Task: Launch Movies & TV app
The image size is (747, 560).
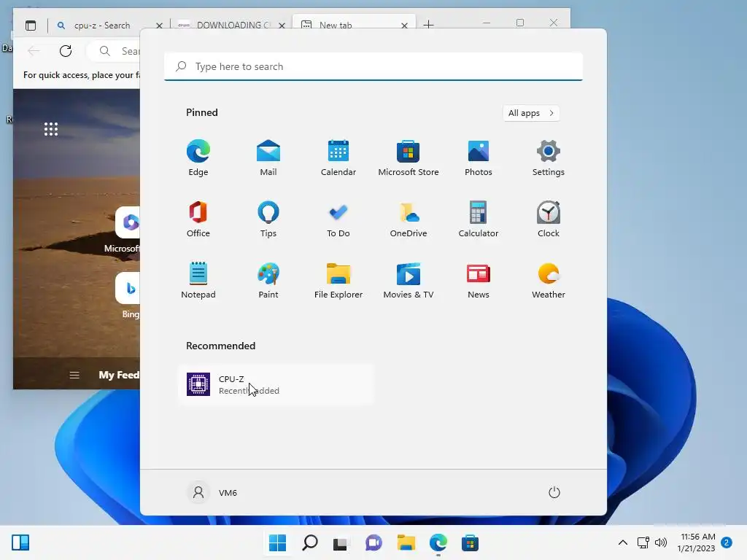Action: click(x=409, y=280)
